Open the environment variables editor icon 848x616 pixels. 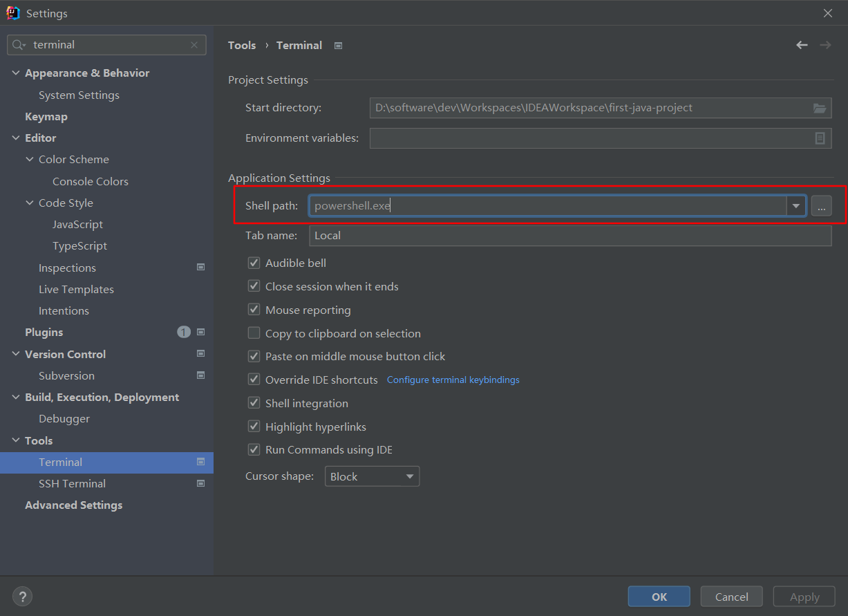coord(820,138)
